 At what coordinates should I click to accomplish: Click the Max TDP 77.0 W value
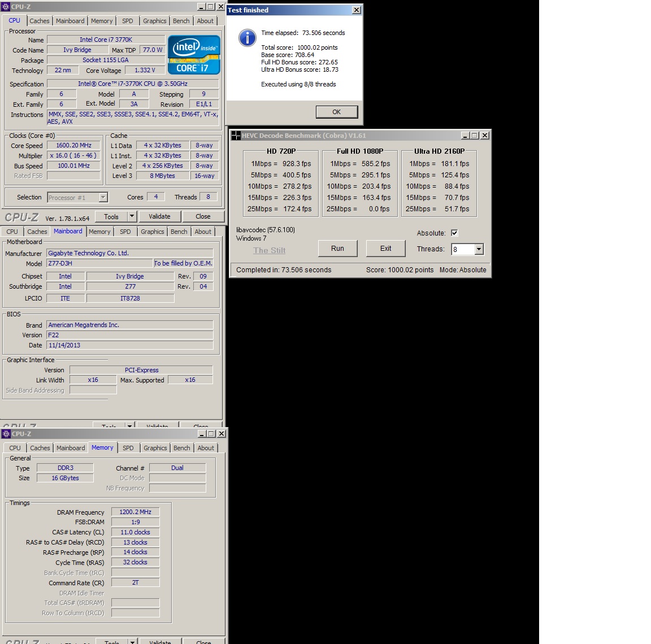153,50
